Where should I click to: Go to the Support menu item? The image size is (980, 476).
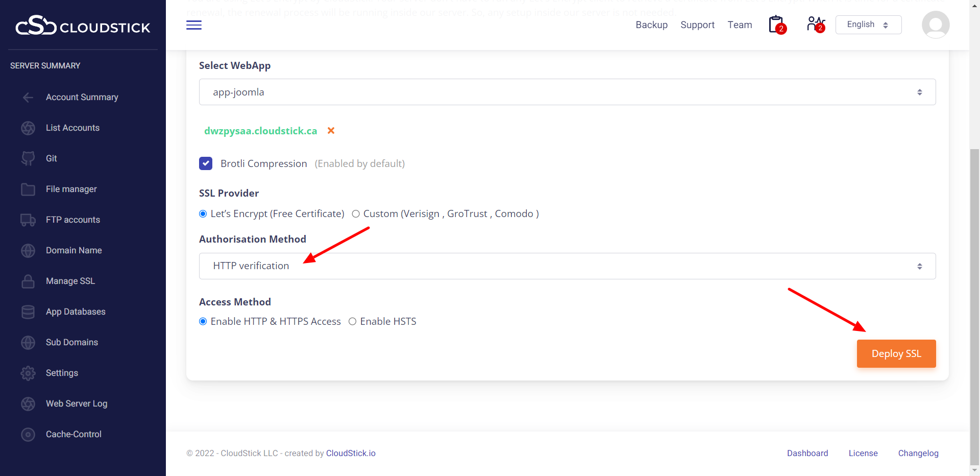click(697, 25)
